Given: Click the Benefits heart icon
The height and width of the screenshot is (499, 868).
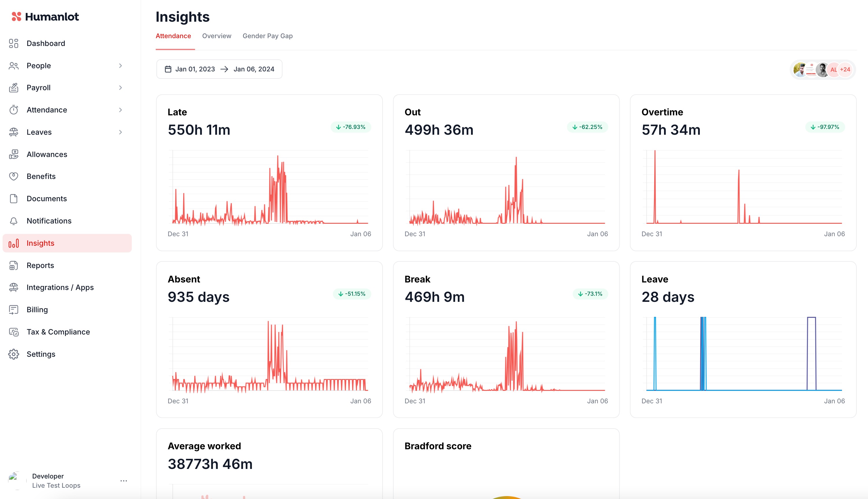Looking at the screenshot, I should click(x=13, y=177).
